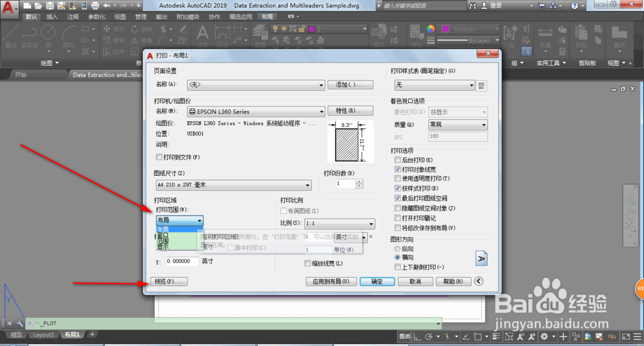
Task: Enable Plot to file checkbox
Action: [159, 157]
